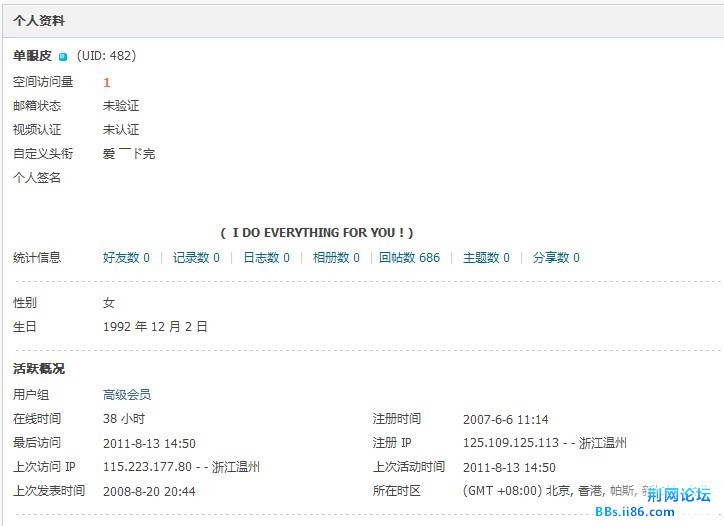
Task: Click the 未验证 email status value
Action: pos(121,106)
